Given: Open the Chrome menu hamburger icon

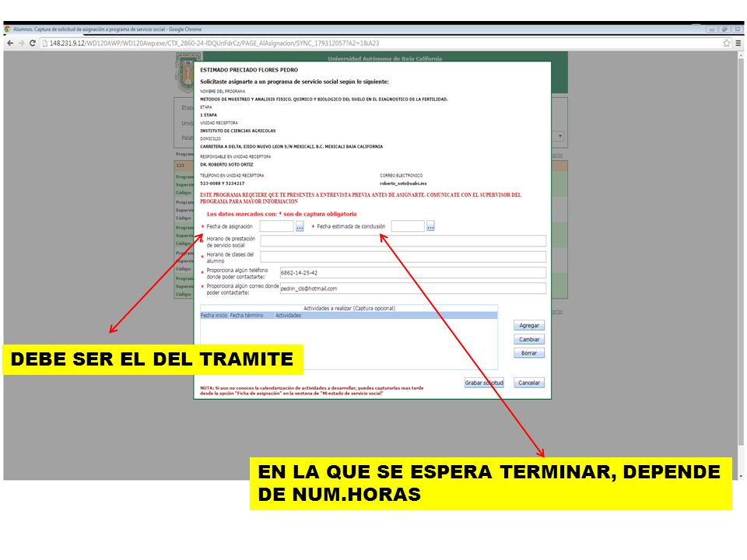Looking at the screenshot, I should click(x=738, y=43).
